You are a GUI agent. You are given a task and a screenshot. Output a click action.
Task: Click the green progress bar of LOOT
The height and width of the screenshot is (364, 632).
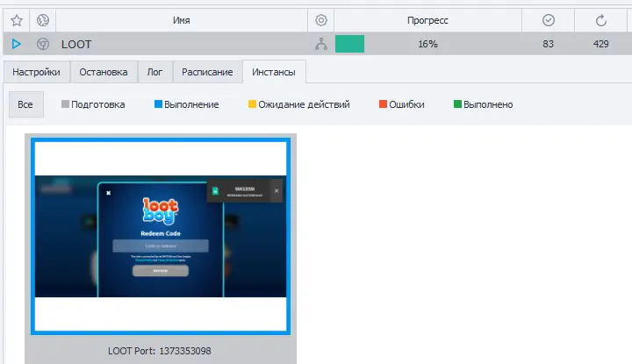pyautogui.click(x=350, y=44)
